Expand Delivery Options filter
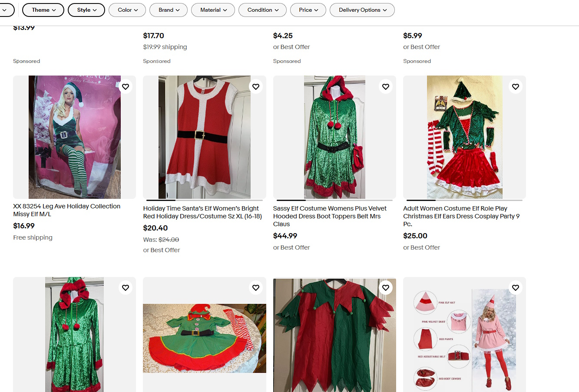The image size is (579, 392). pyautogui.click(x=362, y=10)
